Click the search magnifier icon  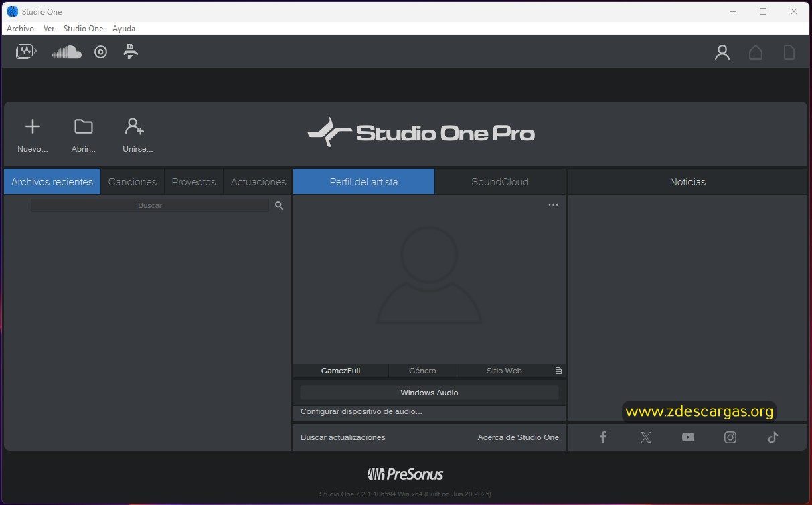(279, 205)
